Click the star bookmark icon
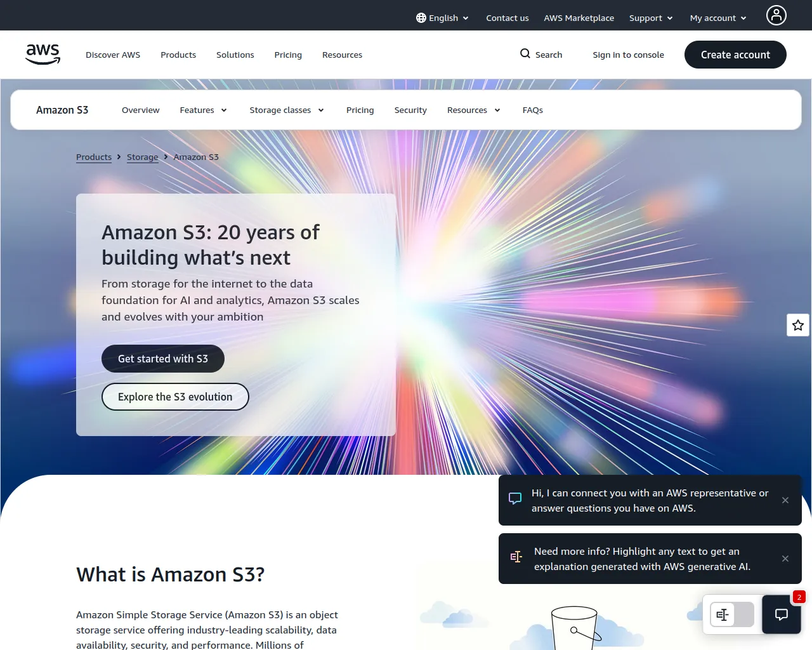Viewport: 812px width, 650px height. click(x=798, y=325)
